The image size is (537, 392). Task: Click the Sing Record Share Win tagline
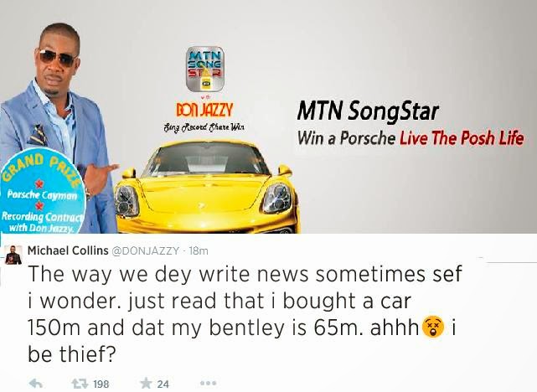pyautogui.click(x=204, y=128)
